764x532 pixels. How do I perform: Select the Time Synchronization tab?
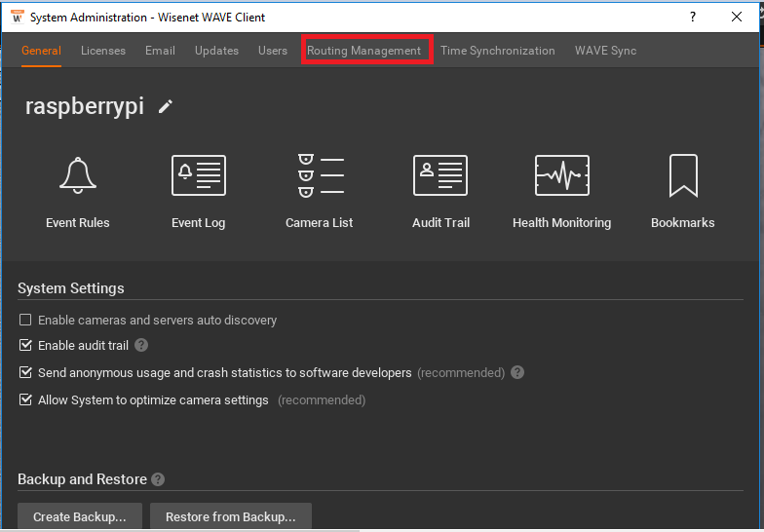pyautogui.click(x=497, y=51)
